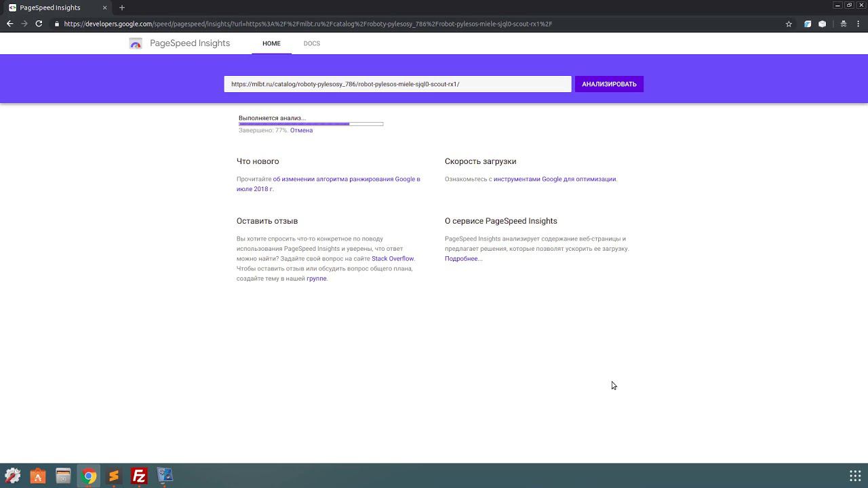Open инструментами Google для оптимизации link
This screenshot has height=488, width=868.
(555, 179)
